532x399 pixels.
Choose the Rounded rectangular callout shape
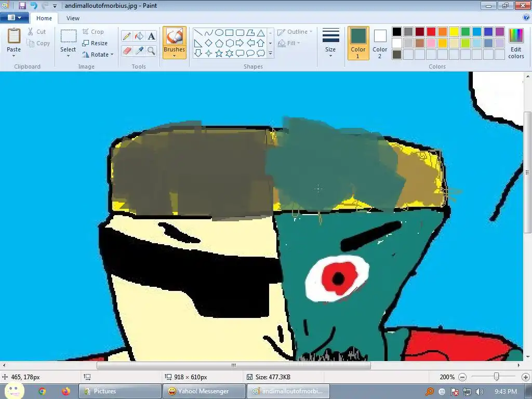240,54
